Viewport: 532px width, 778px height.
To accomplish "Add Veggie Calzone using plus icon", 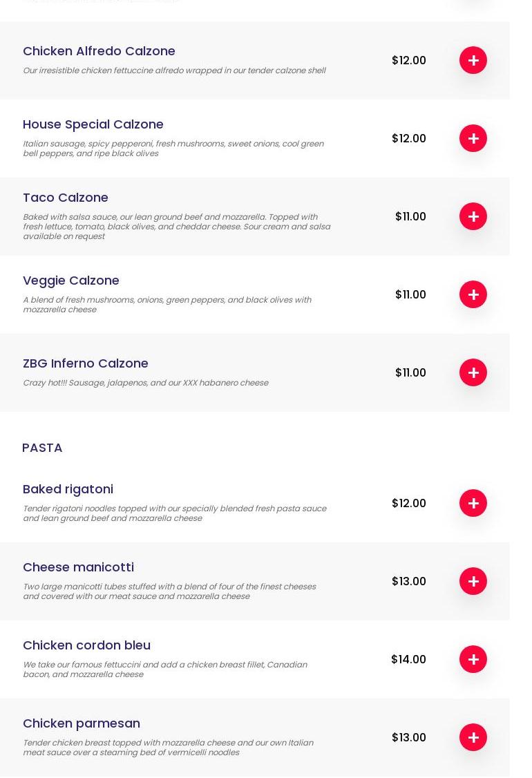I will (x=473, y=294).
